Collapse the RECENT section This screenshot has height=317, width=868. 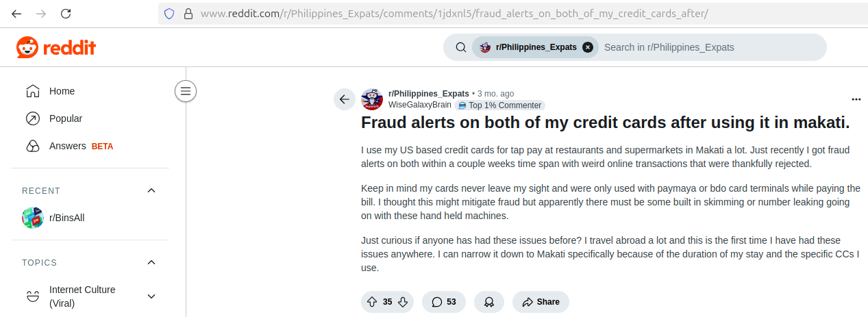coord(151,190)
